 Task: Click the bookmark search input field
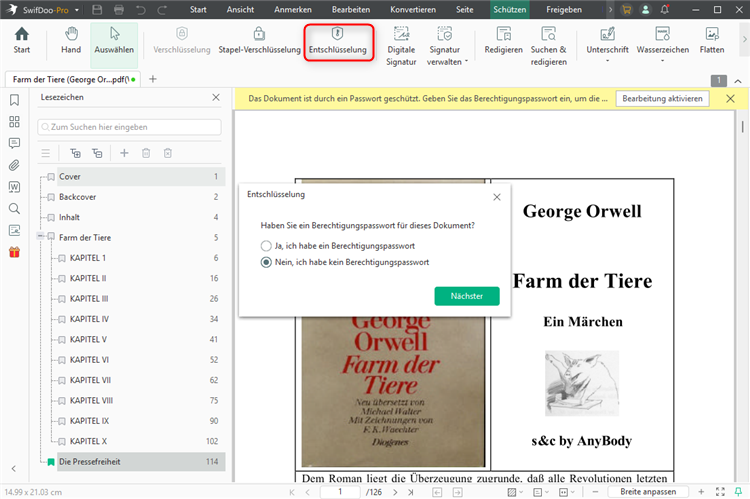tap(129, 127)
